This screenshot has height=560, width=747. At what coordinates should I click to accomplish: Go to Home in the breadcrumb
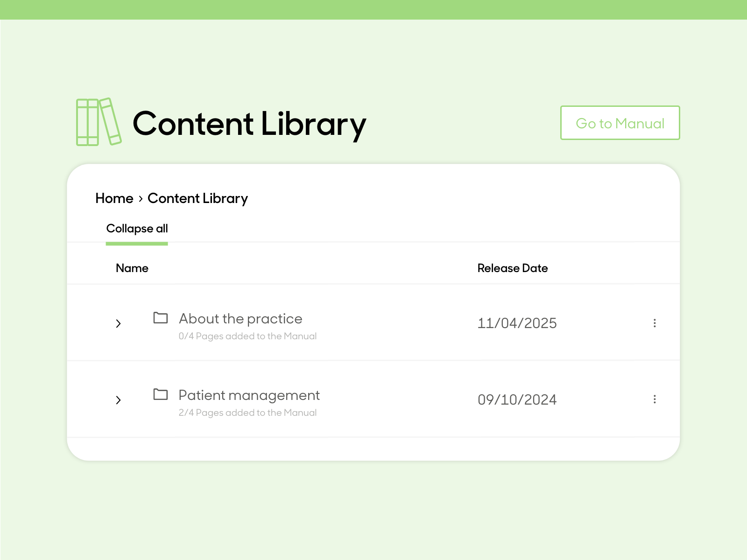[x=114, y=198]
